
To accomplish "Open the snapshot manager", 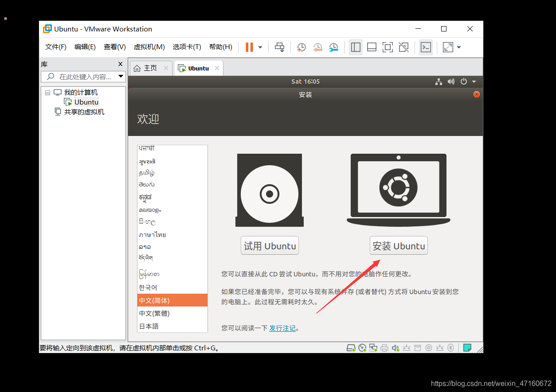I will pos(333,47).
